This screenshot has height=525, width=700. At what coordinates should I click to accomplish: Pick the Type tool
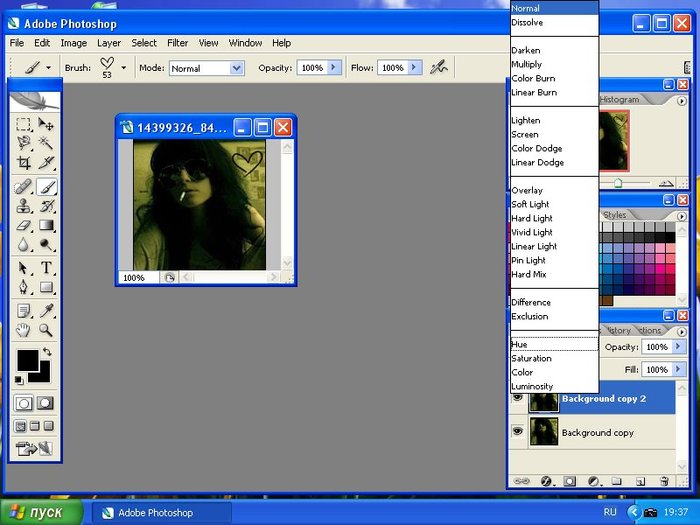(46, 269)
